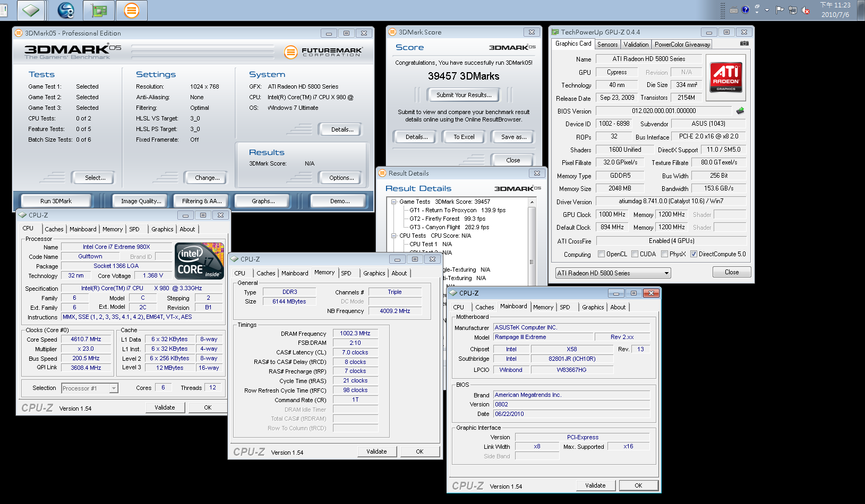This screenshot has width=865, height=504.
Task: Open the Graphs button
Action: coord(263,201)
